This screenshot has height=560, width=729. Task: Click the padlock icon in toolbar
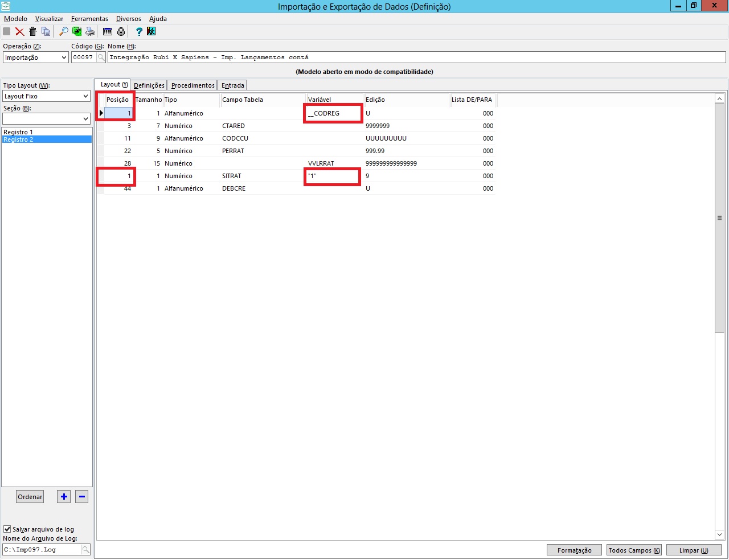pyautogui.click(x=121, y=32)
